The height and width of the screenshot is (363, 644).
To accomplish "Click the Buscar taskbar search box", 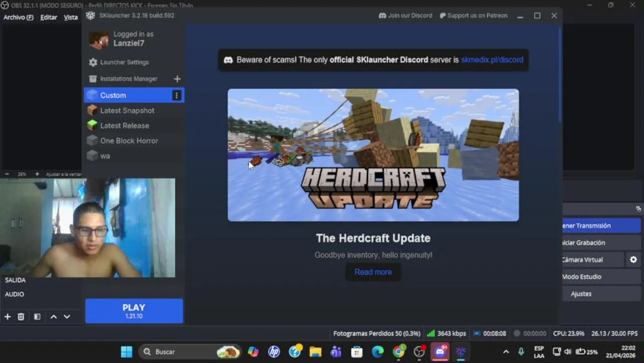I will tap(190, 352).
